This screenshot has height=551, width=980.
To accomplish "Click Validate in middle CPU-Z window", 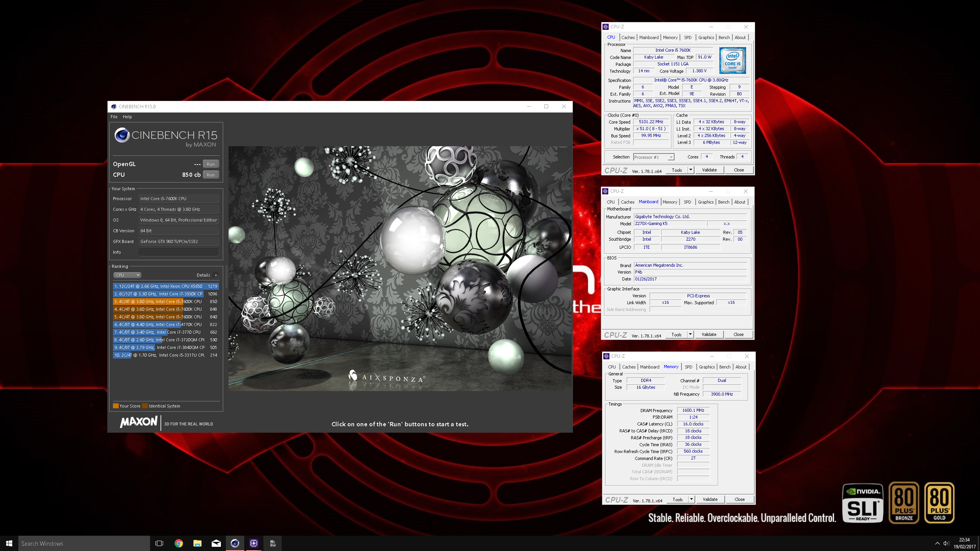I will [x=709, y=335].
